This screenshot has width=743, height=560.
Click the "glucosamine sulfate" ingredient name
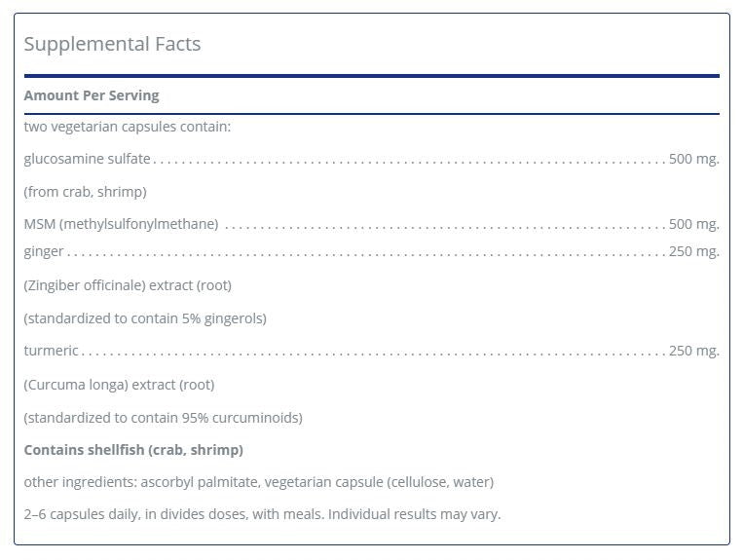coord(88,159)
